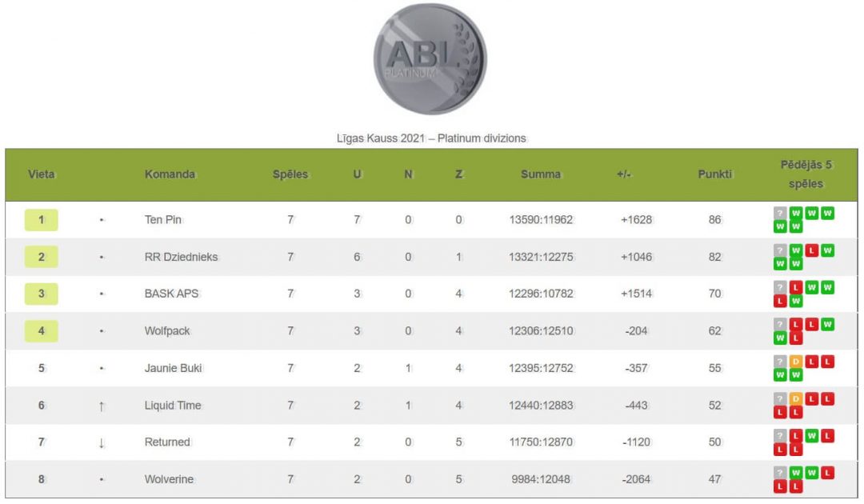Open the Wolverine team link
864x504 pixels.
169,479
